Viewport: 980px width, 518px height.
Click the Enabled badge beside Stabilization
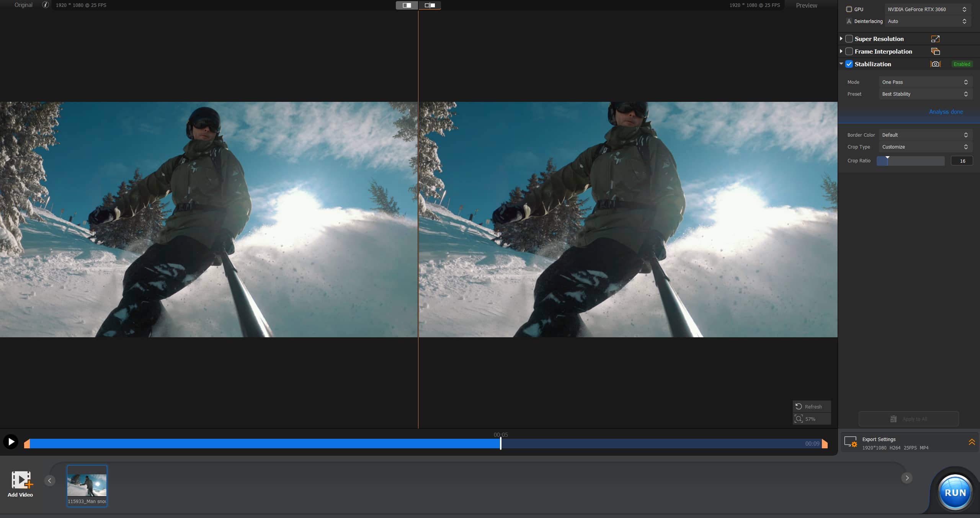(962, 64)
